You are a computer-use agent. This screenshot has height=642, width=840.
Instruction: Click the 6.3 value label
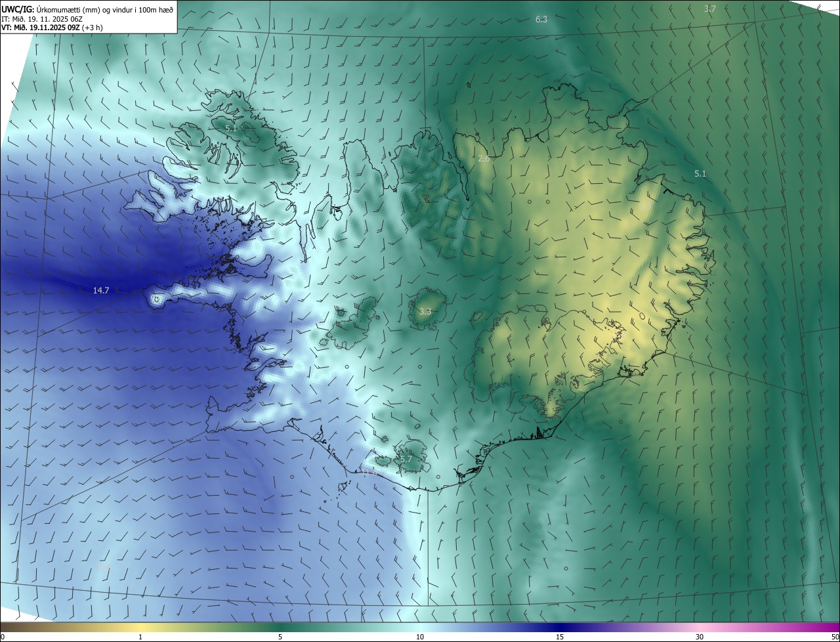tap(541, 20)
